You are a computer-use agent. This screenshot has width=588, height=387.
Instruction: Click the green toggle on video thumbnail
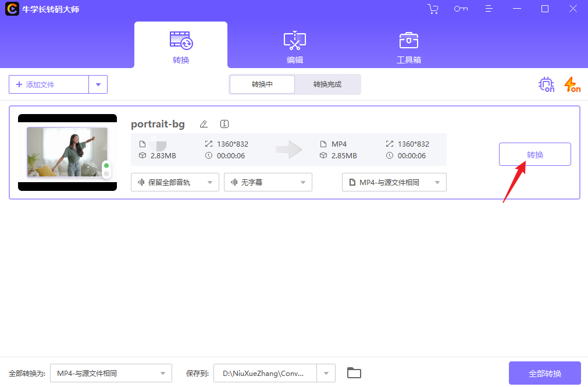point(106,165)
